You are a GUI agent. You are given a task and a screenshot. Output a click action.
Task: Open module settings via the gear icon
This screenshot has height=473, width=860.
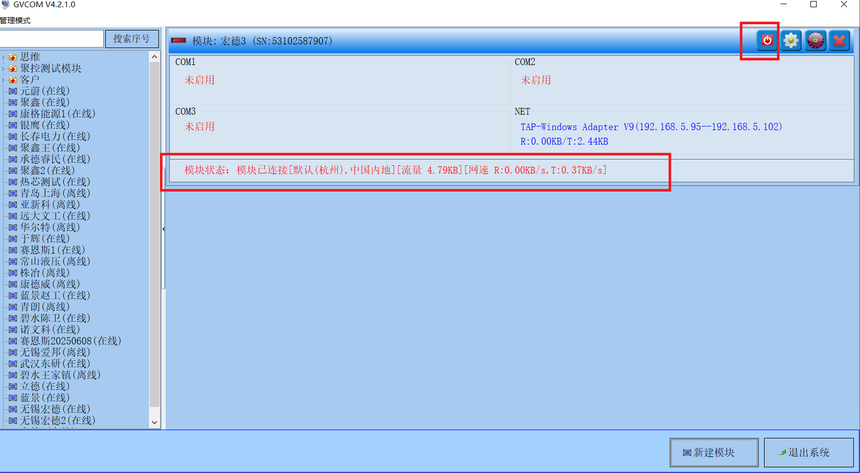791,41
